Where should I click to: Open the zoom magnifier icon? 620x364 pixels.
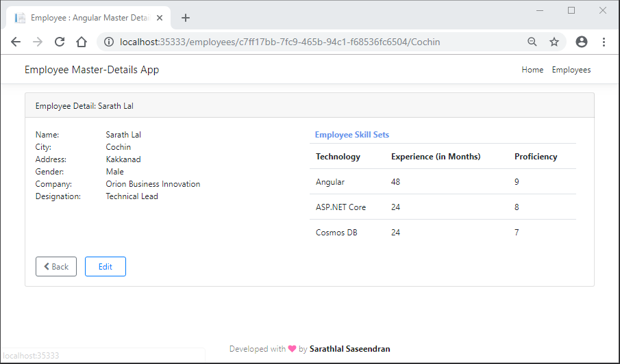[532, 42]
